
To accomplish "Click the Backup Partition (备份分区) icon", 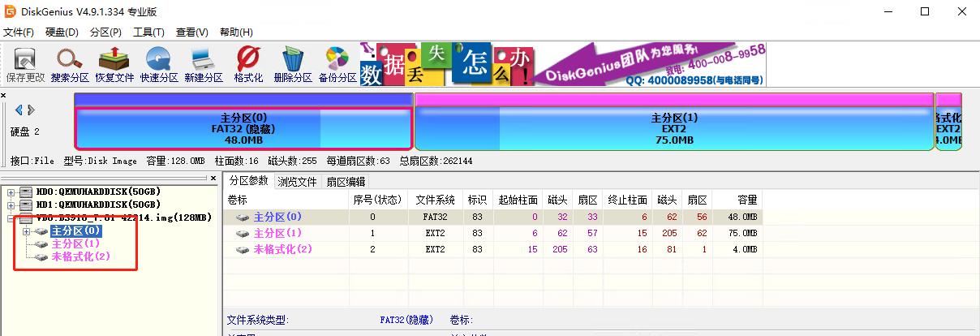I will pyautogui.click(x=337, y=65).
